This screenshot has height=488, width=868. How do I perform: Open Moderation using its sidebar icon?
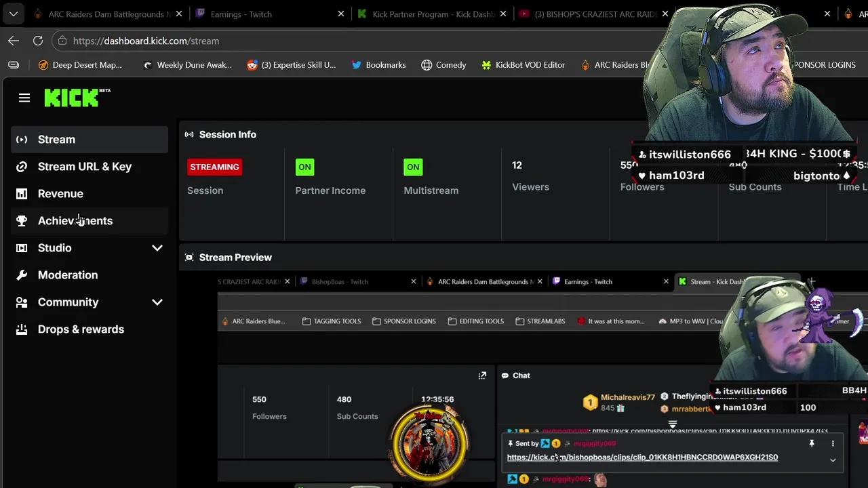point(21,275)
